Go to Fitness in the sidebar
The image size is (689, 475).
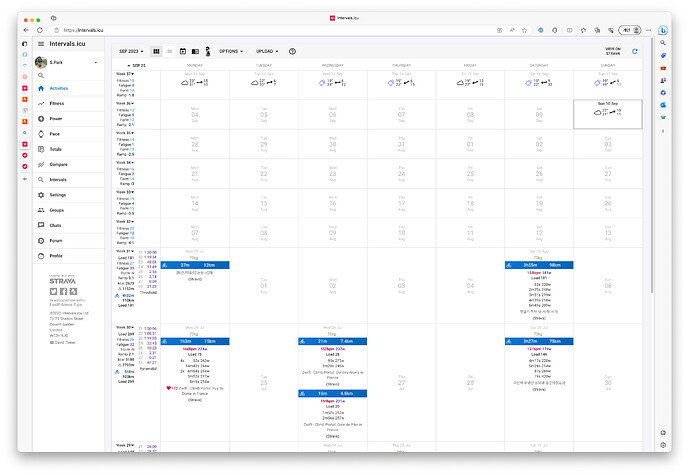[58, 103]
